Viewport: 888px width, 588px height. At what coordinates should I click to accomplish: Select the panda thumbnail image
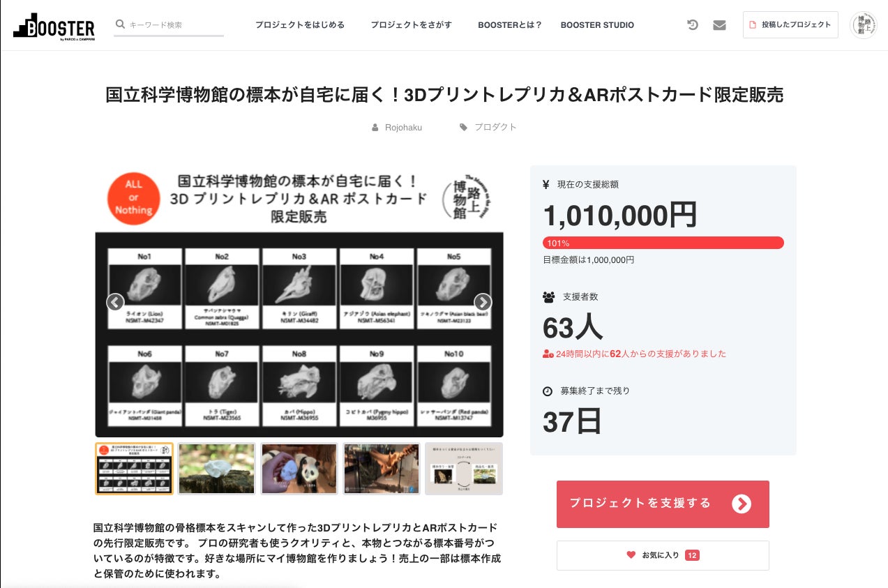(299, 469)
